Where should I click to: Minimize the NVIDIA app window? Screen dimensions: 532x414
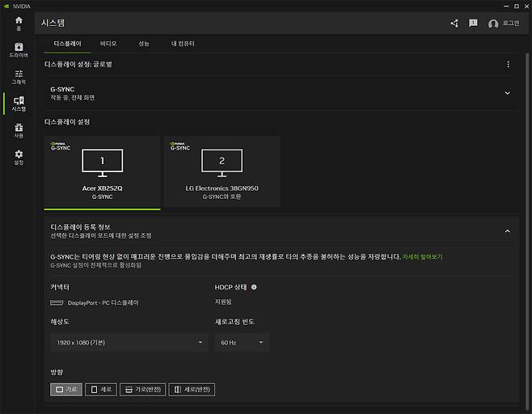click(x=506, y=6)
